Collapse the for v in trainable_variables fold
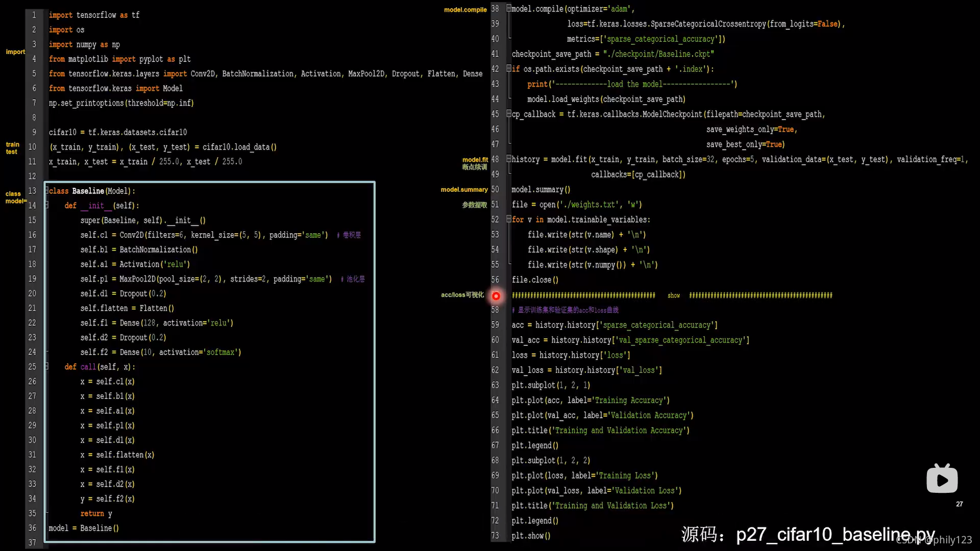This screenshot has width=980, height=551. point(508,219)
